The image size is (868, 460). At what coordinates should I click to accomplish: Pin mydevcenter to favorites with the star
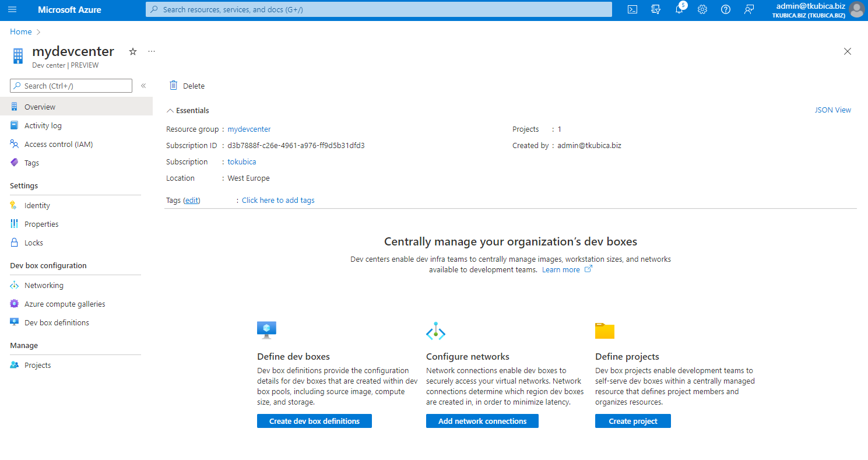(133, 51)
